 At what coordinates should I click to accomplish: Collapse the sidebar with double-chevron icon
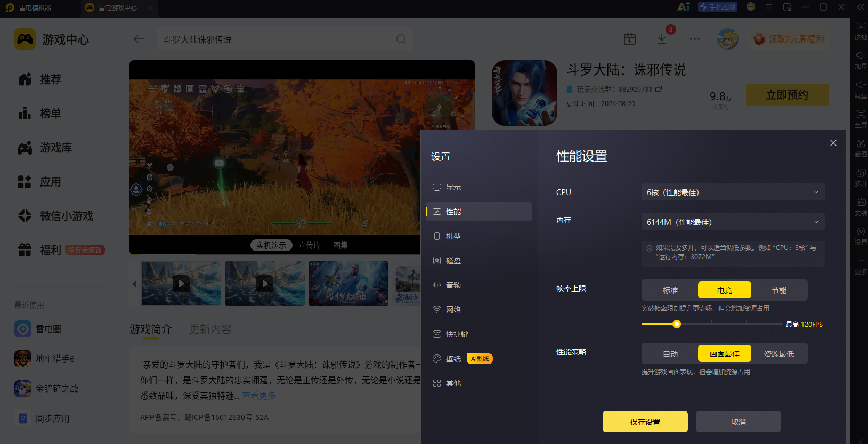pos(861,7)
